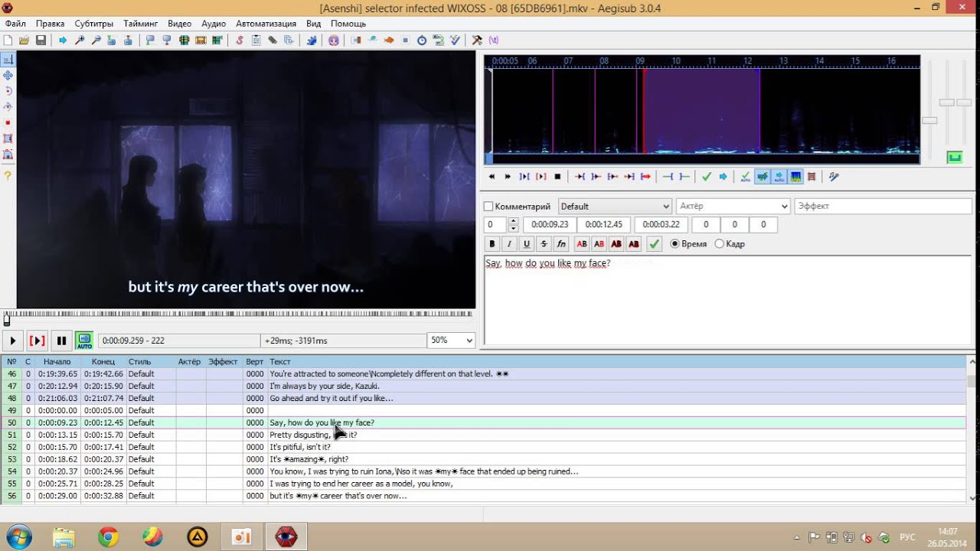Click the New subtitles file icon
The image size is (980, 551).
pyautogui.click(x=8, y=40)
